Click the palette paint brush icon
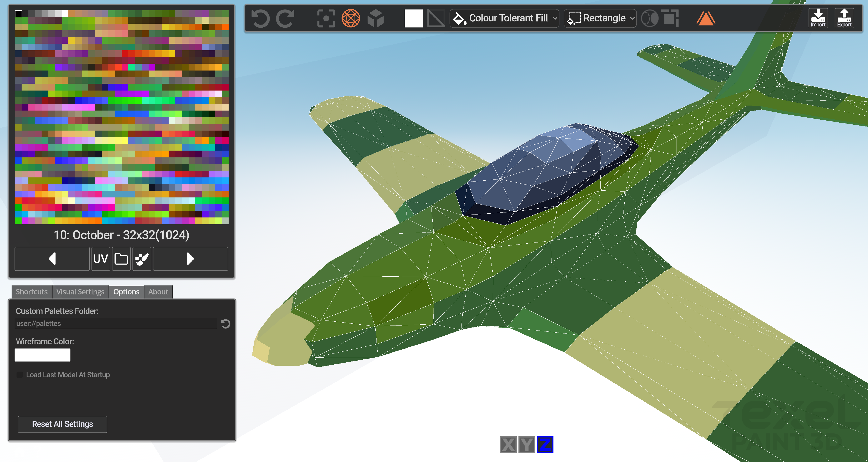Screen dimensions: 868x462 click(x=142, y=259)
